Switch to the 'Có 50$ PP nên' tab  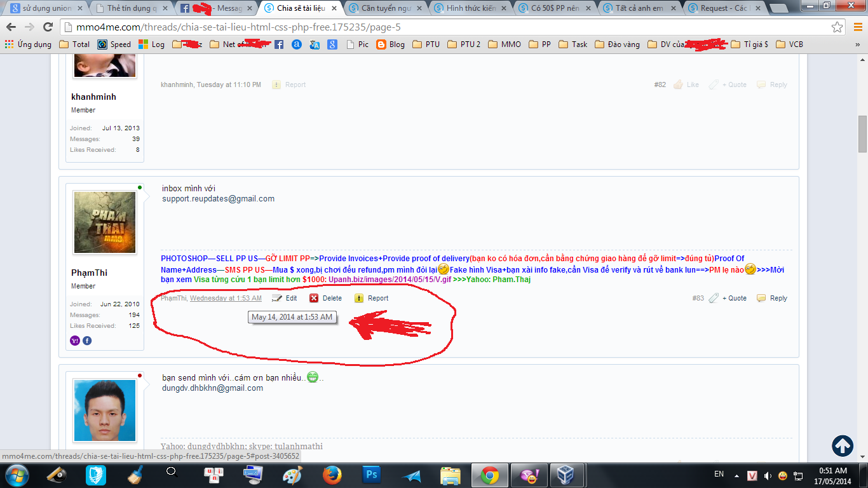coord(555,8)
